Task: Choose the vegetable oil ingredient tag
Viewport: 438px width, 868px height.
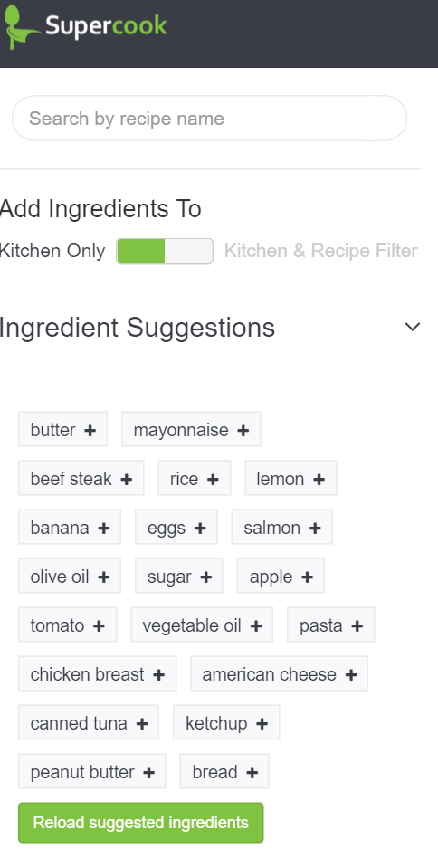Action: [x=202, y=625]
